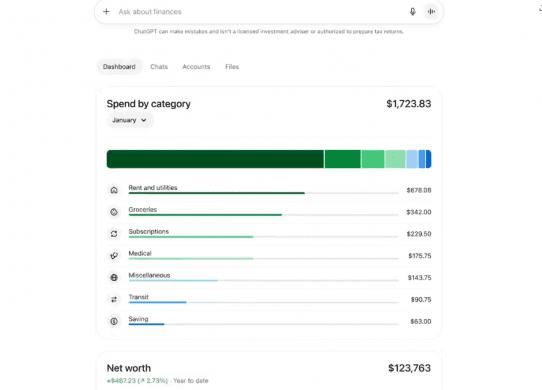This screenshot has width=542, height=390.
Task: Click the plus attach icon in the prompt box
Action: click(x=106, y=12)
